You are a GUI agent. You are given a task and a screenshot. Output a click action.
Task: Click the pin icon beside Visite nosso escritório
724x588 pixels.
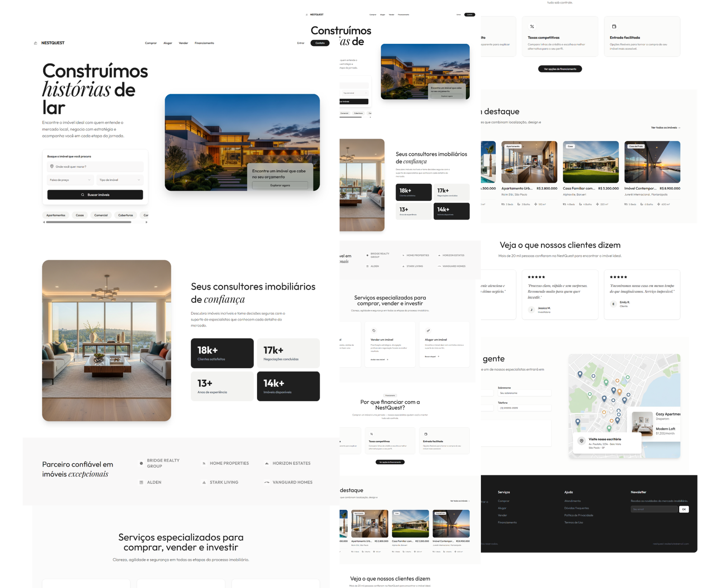coord(581,441)
